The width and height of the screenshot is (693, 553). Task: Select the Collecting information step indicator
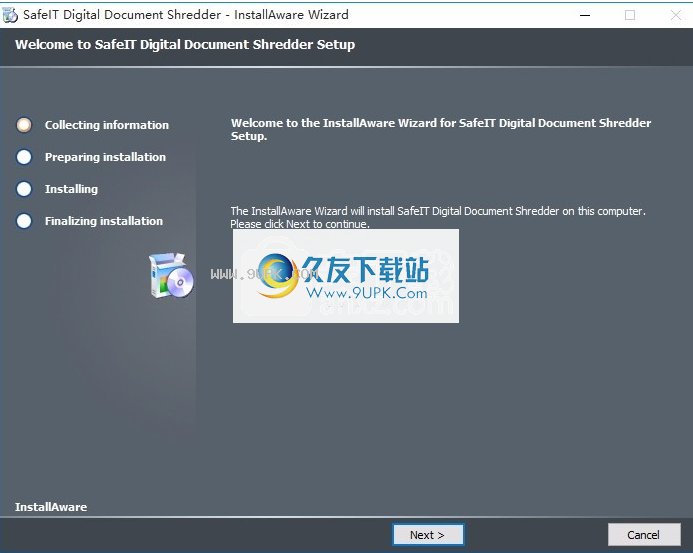coord(24,125)
